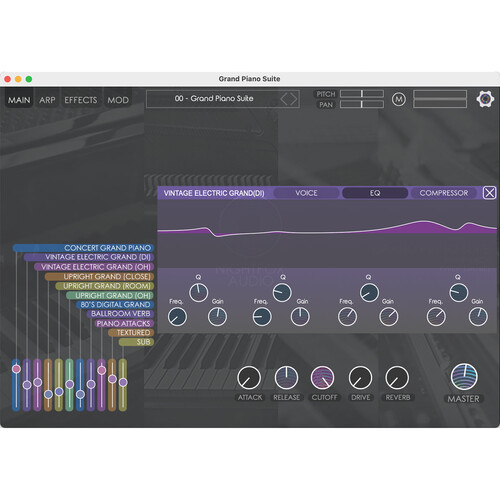Select the Vintage Electric Grand (DI) layer label
500x500 pixels.
[89, 257]
